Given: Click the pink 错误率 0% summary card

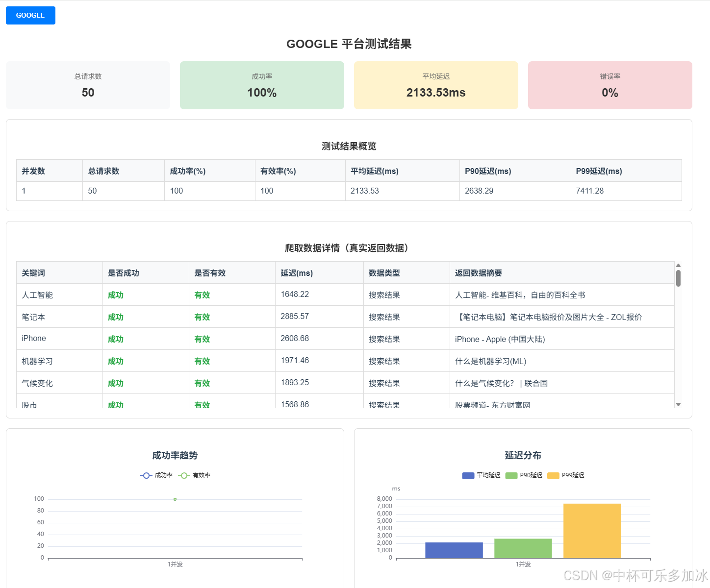Looking at the screenshot, I should 610,85.
